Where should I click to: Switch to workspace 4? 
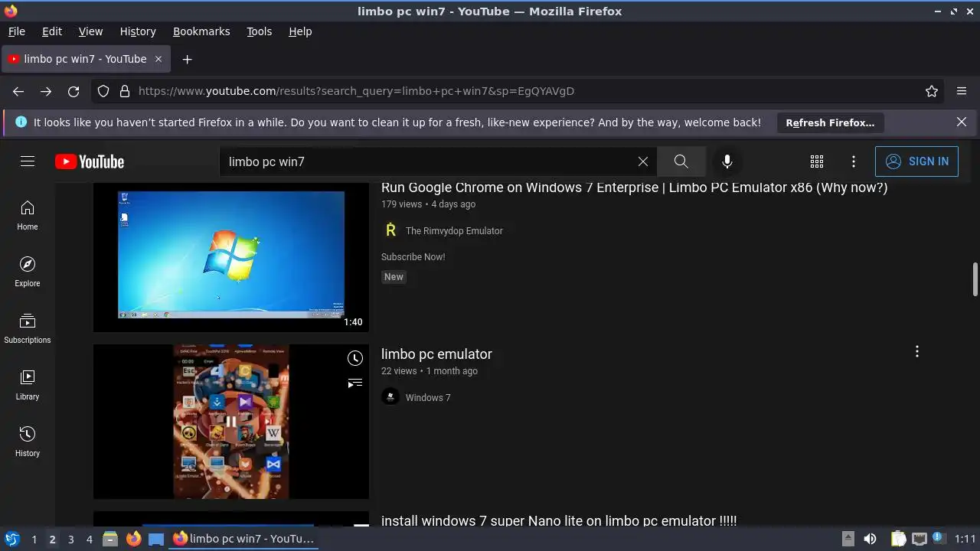(89, 540)
